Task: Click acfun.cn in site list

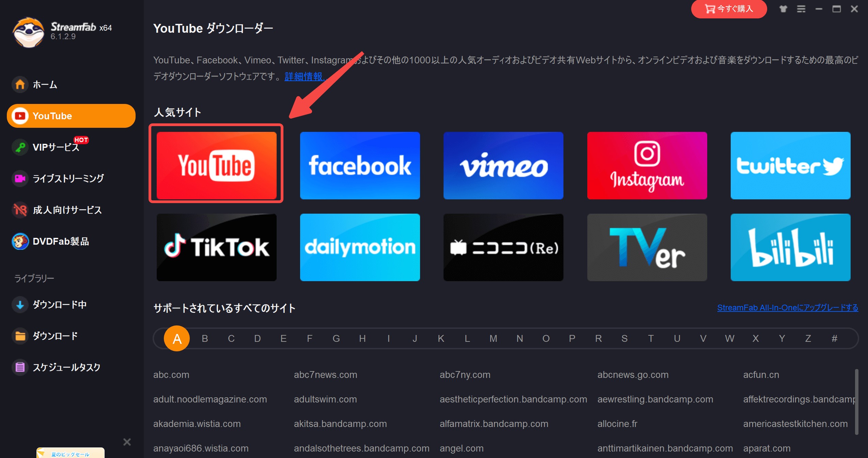Action: (761, 375)
